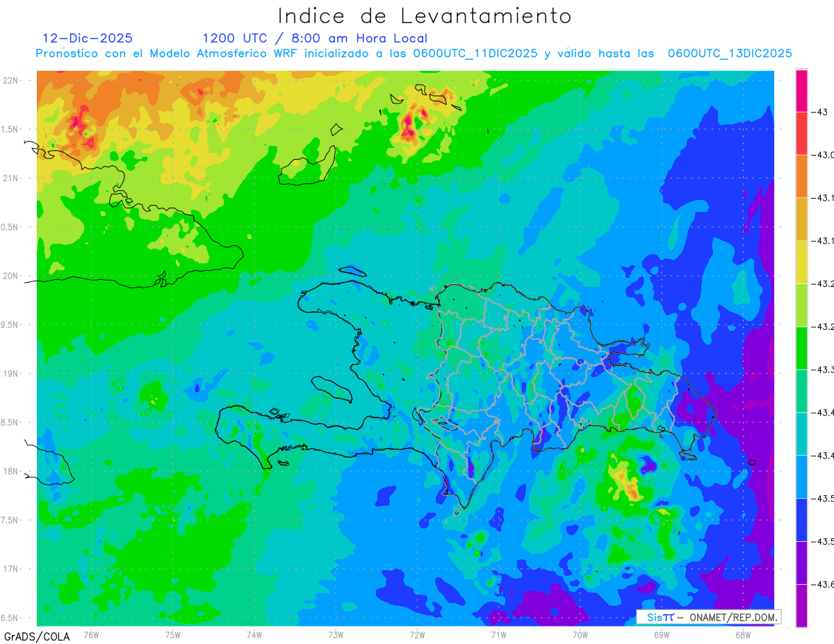This screenshot has width=834, height=644.
Task: Click the "75W" longitude label
Action: pyautogui.click(x=172, y=634)
